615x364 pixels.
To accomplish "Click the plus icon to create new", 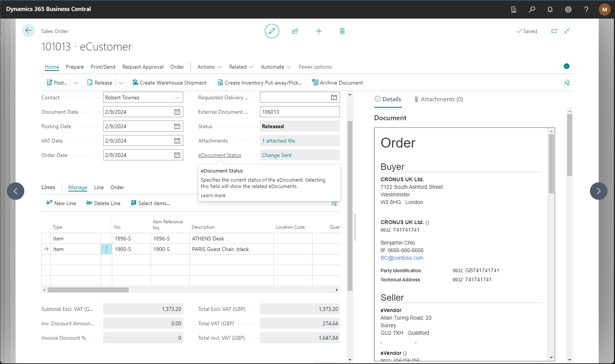I will coord(319,31).
